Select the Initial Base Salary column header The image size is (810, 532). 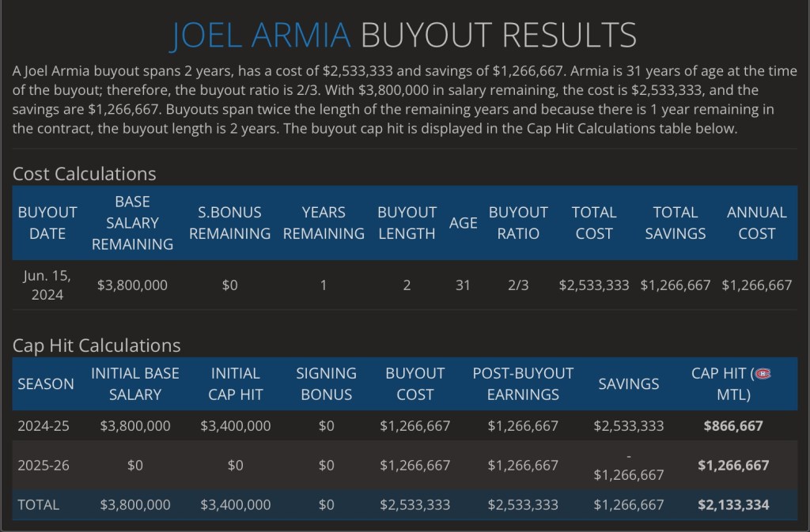[x=135, y=383]
